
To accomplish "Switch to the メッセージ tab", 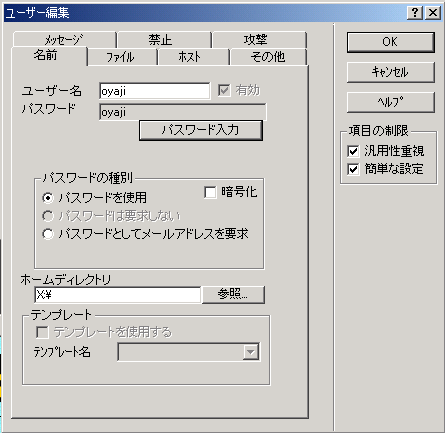I will 65,40.
